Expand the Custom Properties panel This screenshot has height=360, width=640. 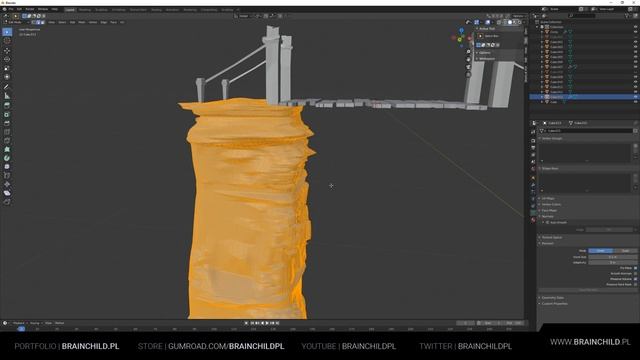tap(554, 304)
